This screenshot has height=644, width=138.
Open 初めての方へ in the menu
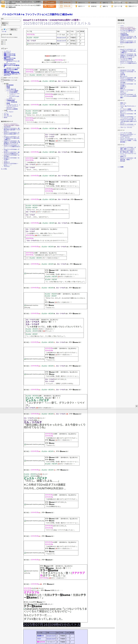tap(7, 52)
